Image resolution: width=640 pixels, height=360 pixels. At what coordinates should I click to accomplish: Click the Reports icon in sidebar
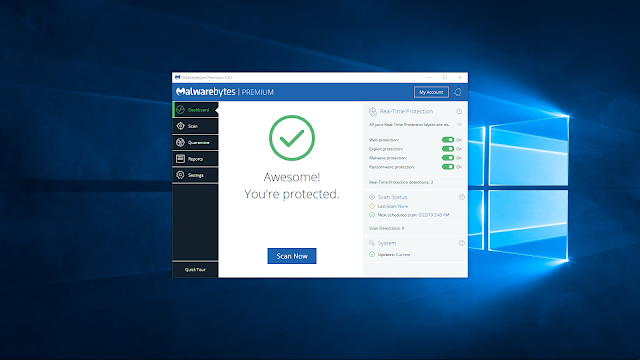(x=180, y=159)
